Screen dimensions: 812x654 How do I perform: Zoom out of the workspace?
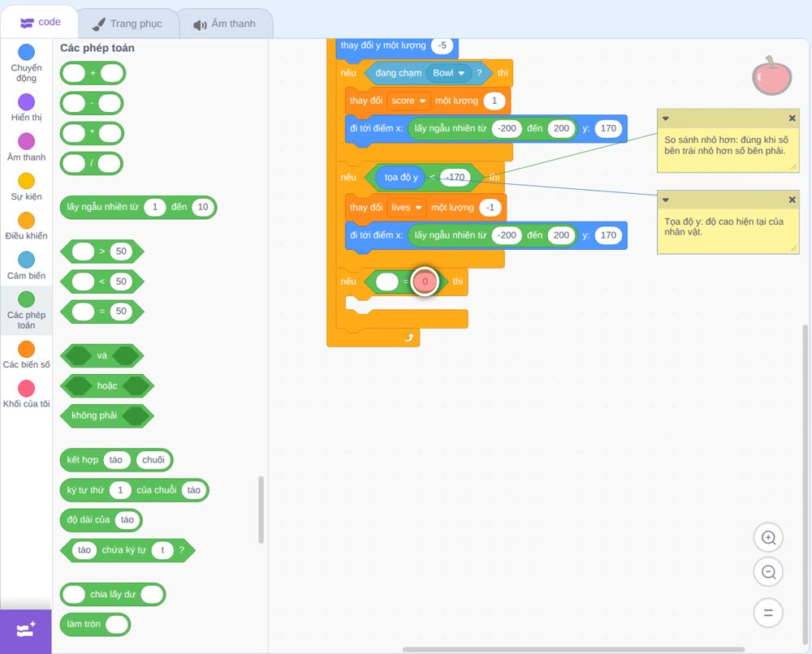click(768, 572)
